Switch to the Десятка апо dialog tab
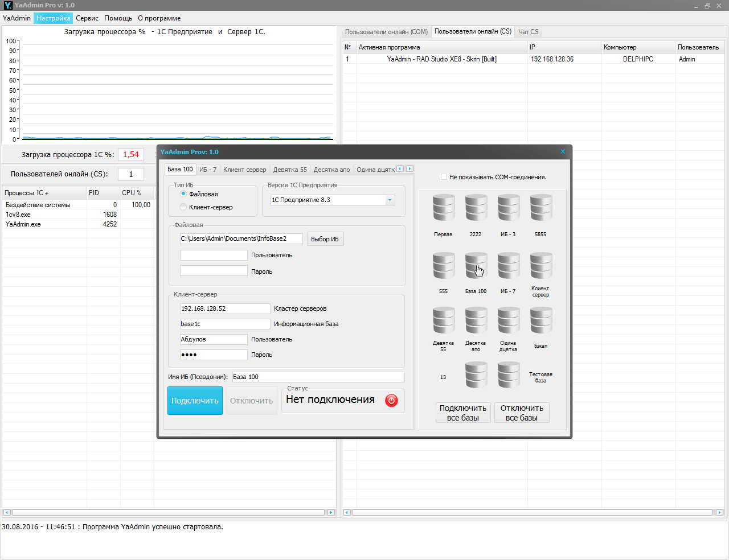 [x=331, y=170]
